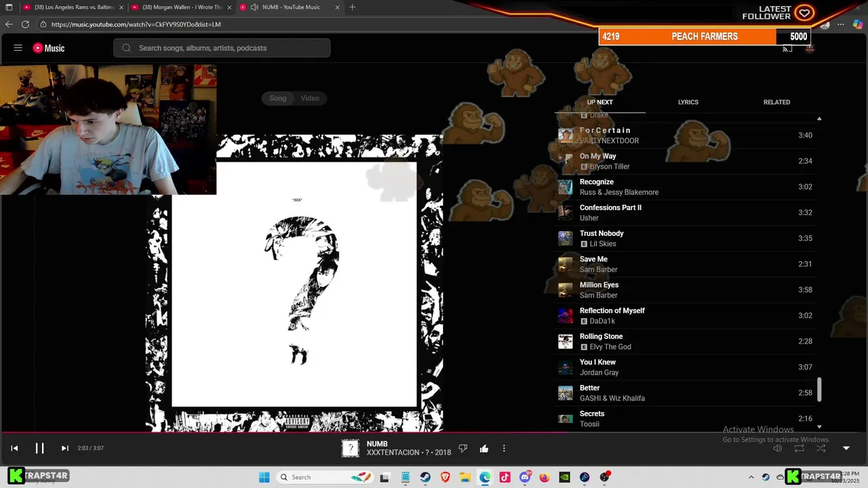Open Steam from the taskbar
This screenshot has height=488, width=868.
tap(425, 477)
